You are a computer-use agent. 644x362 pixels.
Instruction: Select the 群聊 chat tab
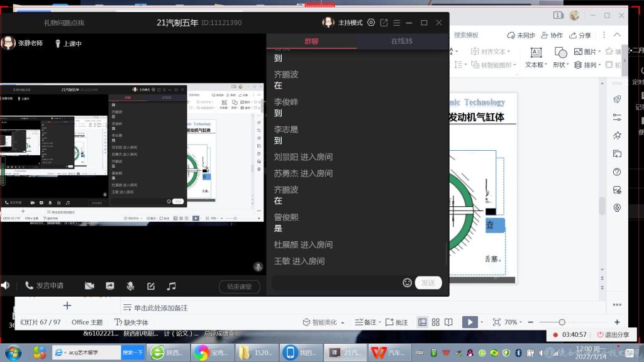(x=311, y=41)
